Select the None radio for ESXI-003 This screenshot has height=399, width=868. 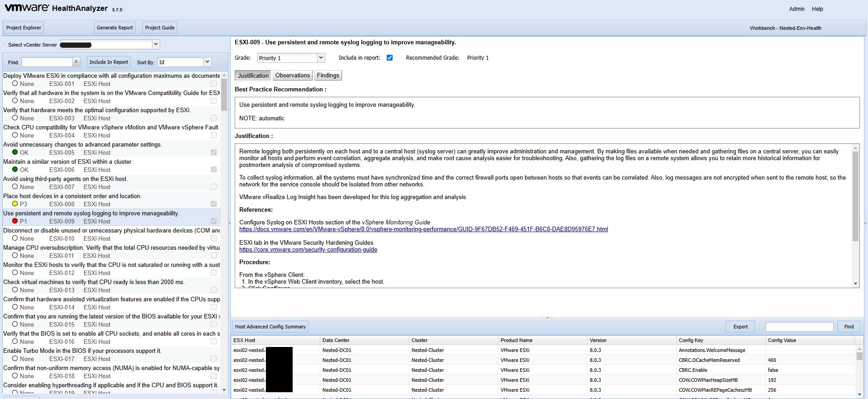click(15, 118)
